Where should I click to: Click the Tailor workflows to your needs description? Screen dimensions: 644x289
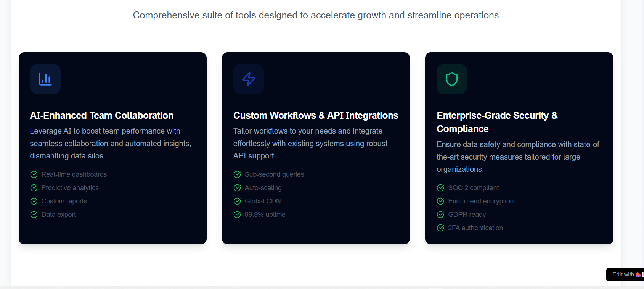(x=310, y=144)
